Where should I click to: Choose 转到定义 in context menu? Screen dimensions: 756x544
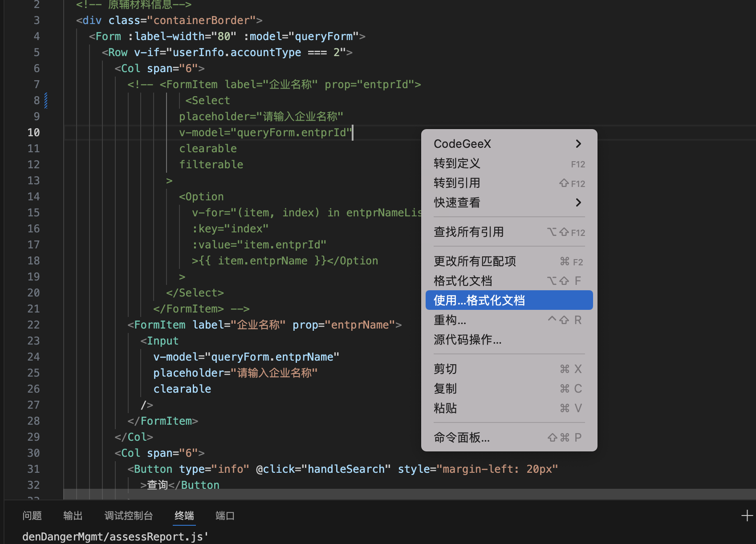[x=509, y=163]
